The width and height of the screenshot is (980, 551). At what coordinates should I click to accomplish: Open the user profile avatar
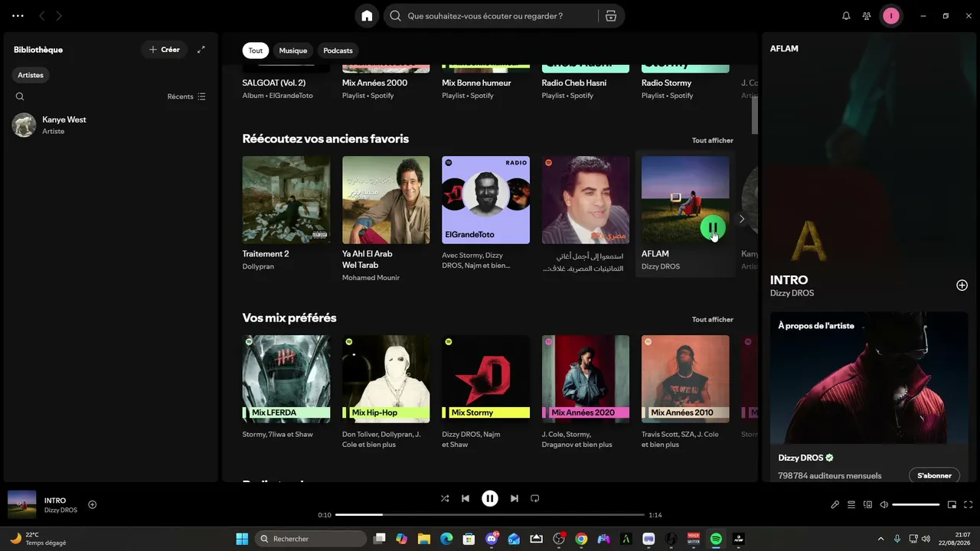890,16
